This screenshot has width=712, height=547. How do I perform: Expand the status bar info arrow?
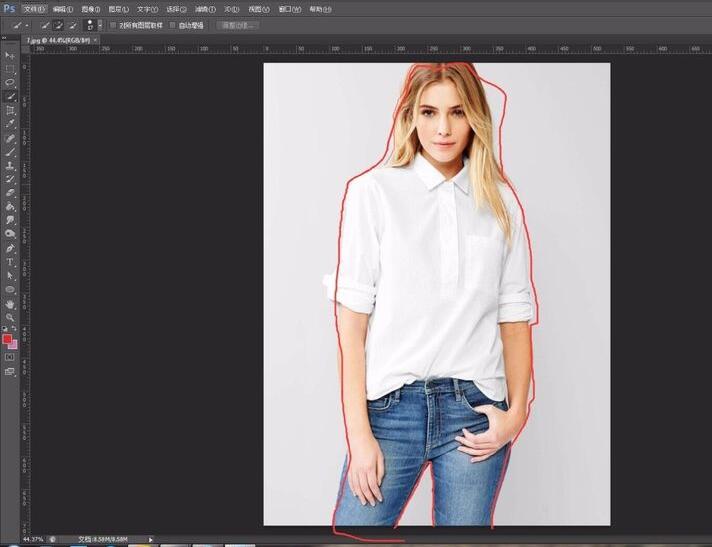(x=151, y=539)
